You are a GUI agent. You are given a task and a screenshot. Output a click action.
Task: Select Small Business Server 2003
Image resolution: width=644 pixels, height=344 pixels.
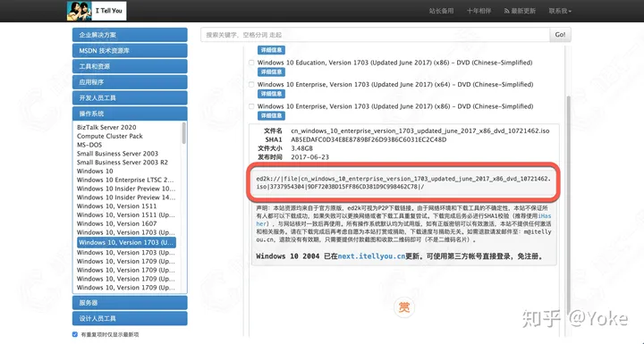pyautogui.click(x=117, y=154)
